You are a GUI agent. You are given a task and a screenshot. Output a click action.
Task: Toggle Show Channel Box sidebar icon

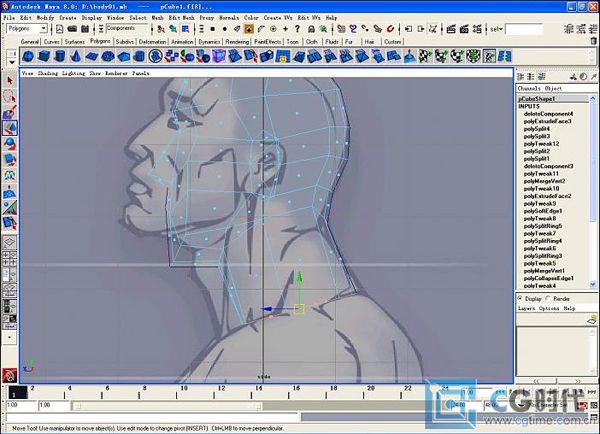click(593, 29)
